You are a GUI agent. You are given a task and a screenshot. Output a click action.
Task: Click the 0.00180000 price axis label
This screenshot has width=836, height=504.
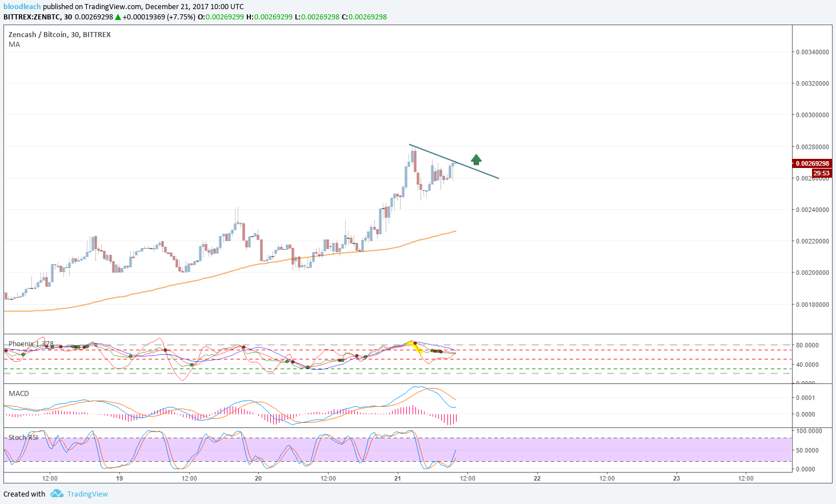[x=812, y=305]
